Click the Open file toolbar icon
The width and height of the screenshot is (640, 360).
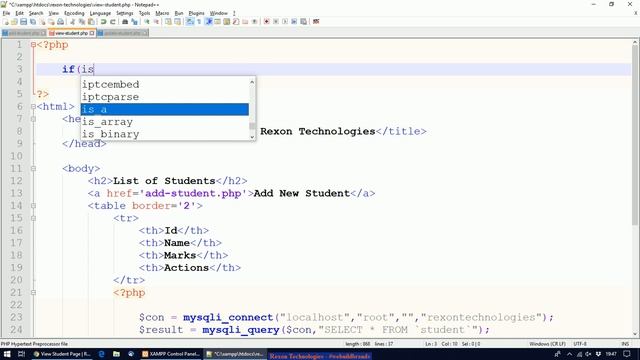click(x=14, y=22)
